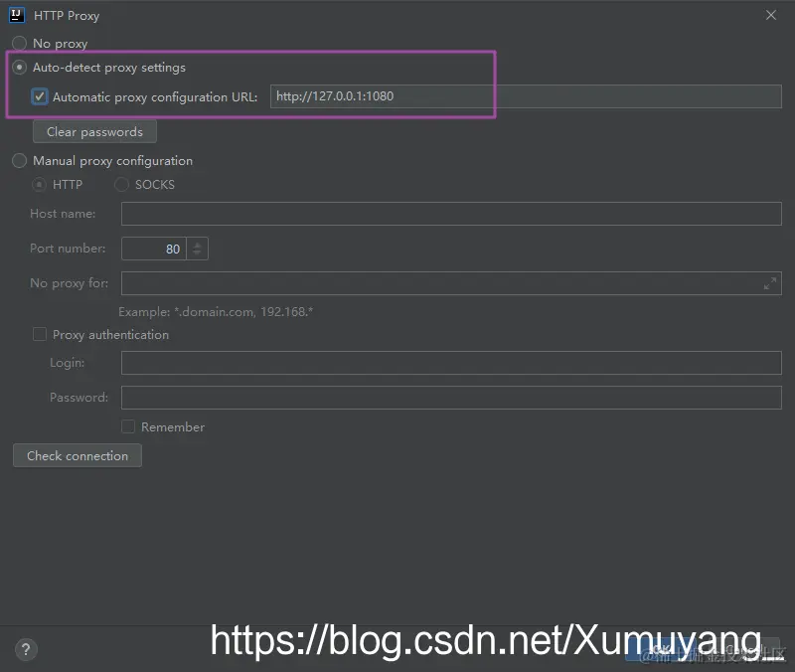Click the Clear passwords button
The image size is (795, 672).
click(94, 132)
